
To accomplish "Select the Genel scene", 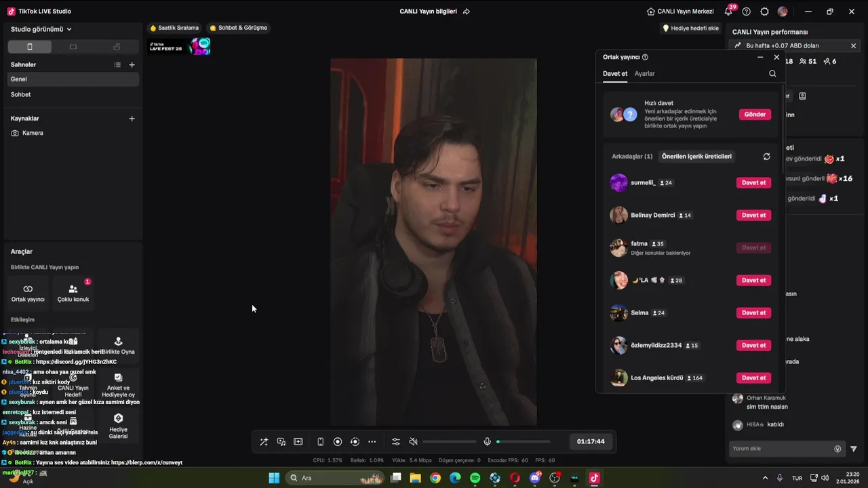I will tap(72, 79).
